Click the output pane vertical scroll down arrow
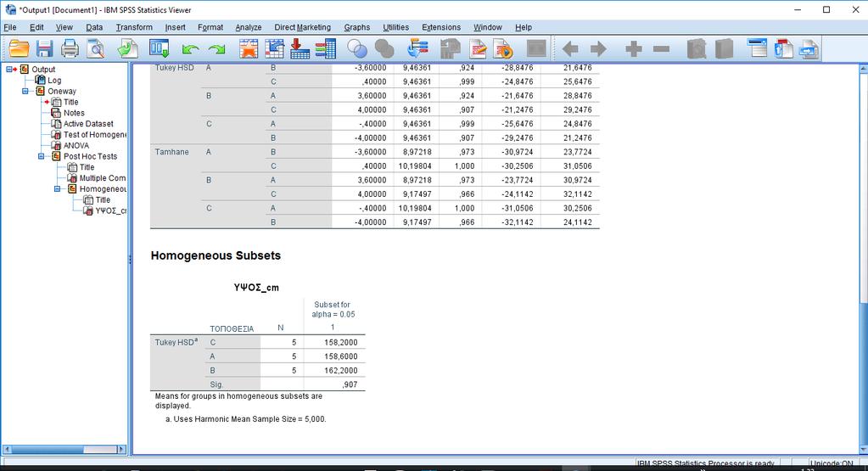This screenshot has width=868, height=471. tap(863, 450)
